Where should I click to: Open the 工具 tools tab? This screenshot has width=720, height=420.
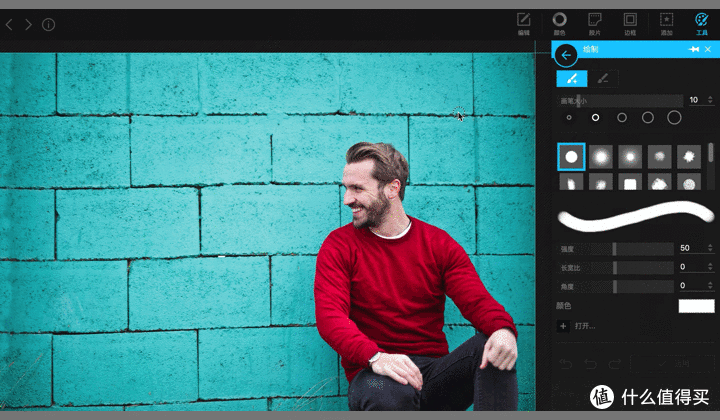pyautogui.click(x=702, y=24)
